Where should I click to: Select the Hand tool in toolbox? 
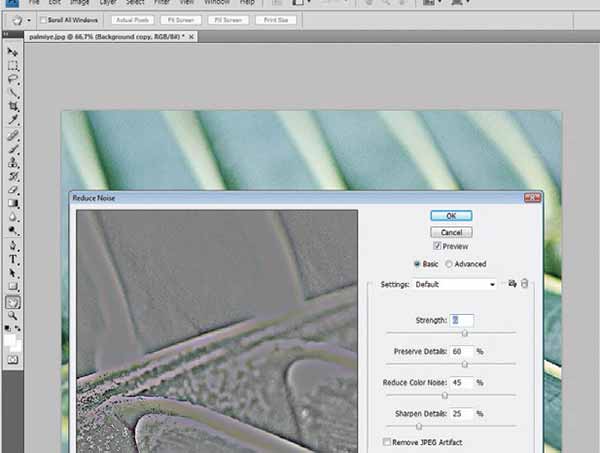pos(13,303)
